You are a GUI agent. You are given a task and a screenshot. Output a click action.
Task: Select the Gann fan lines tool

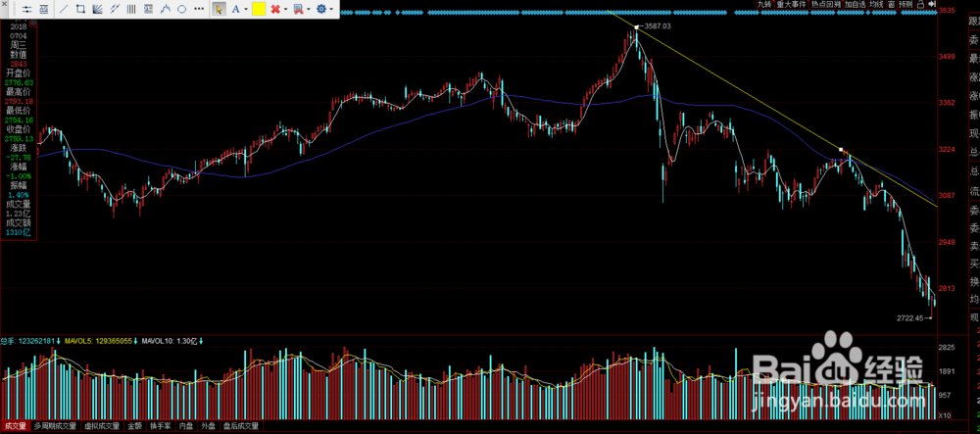[97, 10]
